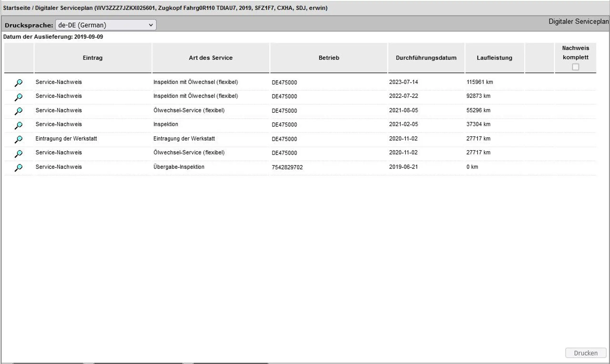610x364 pixels.
Task: Click the Eintrag column header
Action: tap(92, 58)
